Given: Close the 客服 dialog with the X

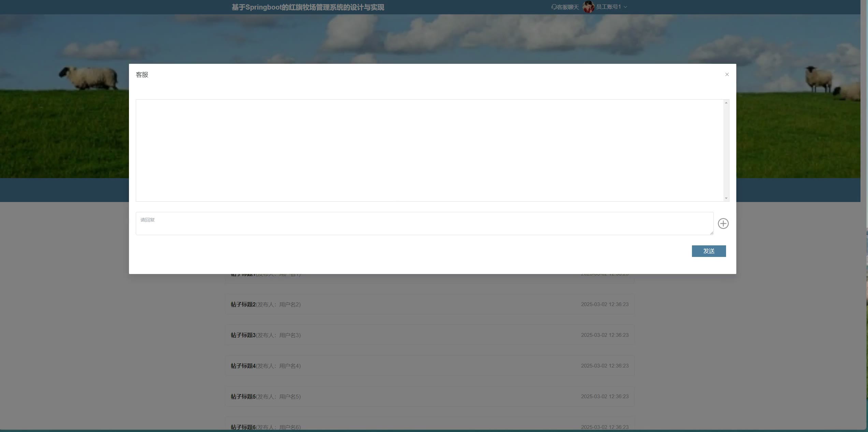Looking at the screenshot, I should coord(727,74).
